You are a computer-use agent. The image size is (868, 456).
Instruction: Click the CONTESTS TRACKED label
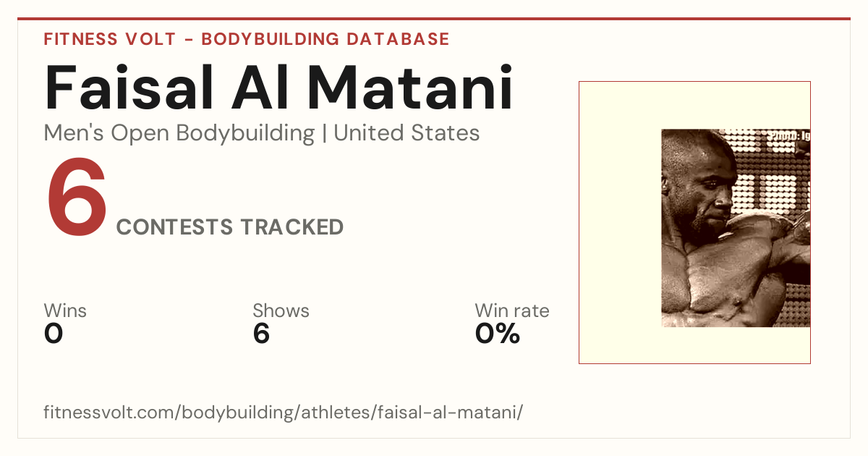coord(230,227)
